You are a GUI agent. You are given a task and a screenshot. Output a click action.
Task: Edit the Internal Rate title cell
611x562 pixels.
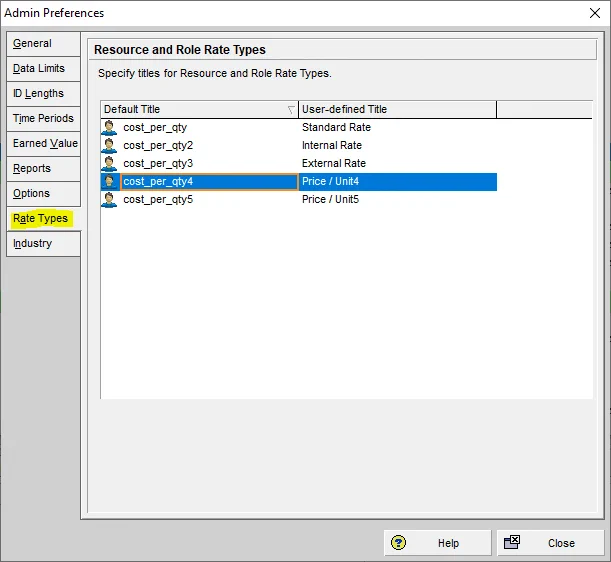(x=397, y=145)
